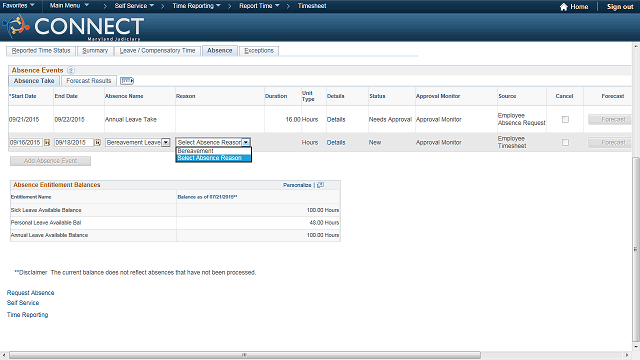Open the Main Menu dropdown
This screenshot has height=360, width=640.
coord(69,6)
